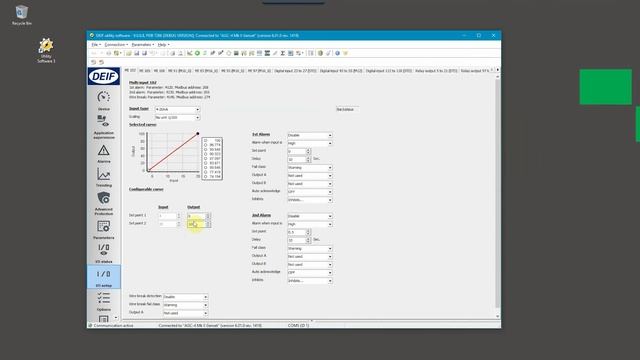This screenshot has width=640, height=360.
Task: Open Advanced Protection in sidebar
Action: click(104, 204)
